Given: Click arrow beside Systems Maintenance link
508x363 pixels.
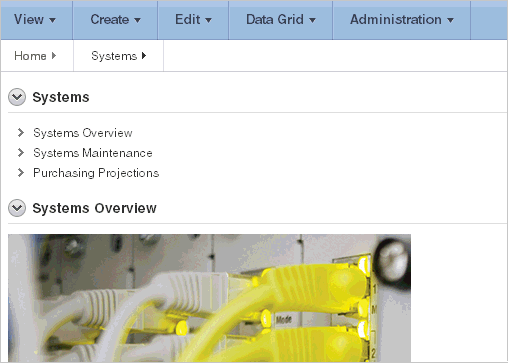Looking at the screenshot, I should click(21, 152).
